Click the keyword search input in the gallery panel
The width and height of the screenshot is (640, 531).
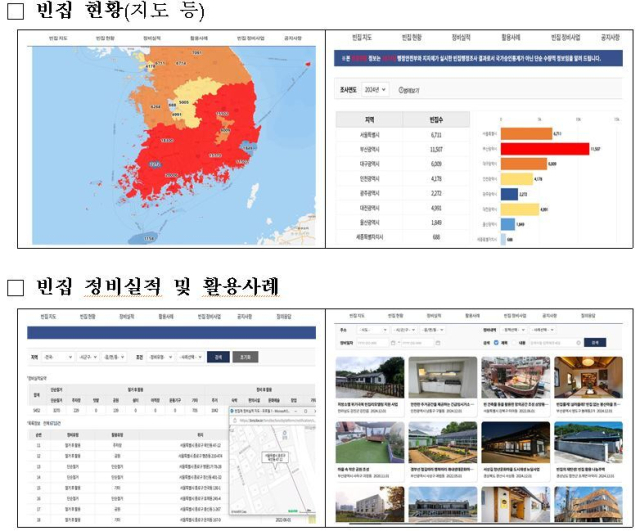[553, 343]
